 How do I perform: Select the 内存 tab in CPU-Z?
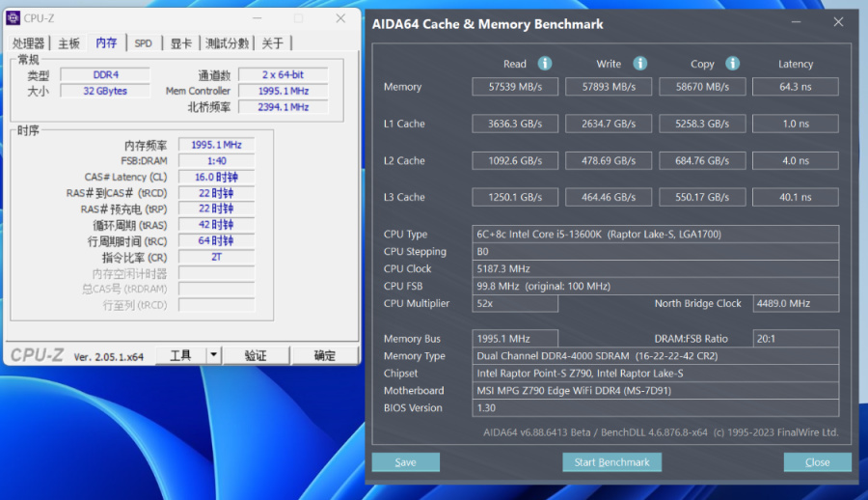point(106,42)
